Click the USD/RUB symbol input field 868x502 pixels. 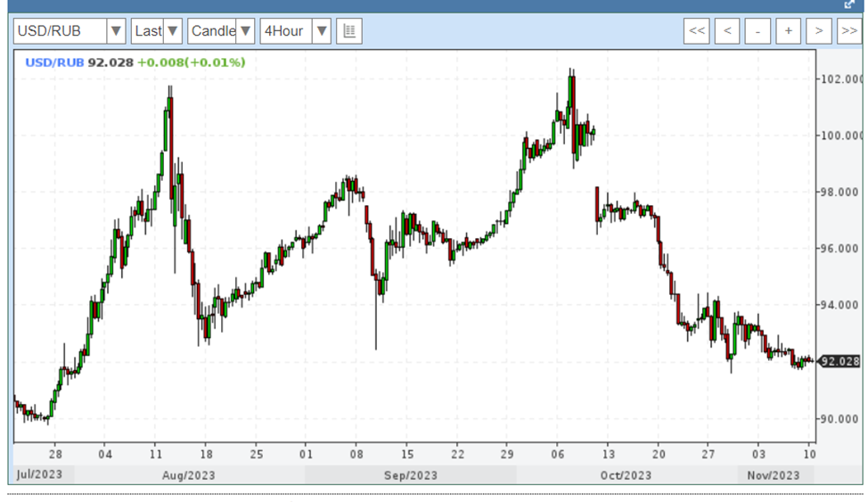61,31
